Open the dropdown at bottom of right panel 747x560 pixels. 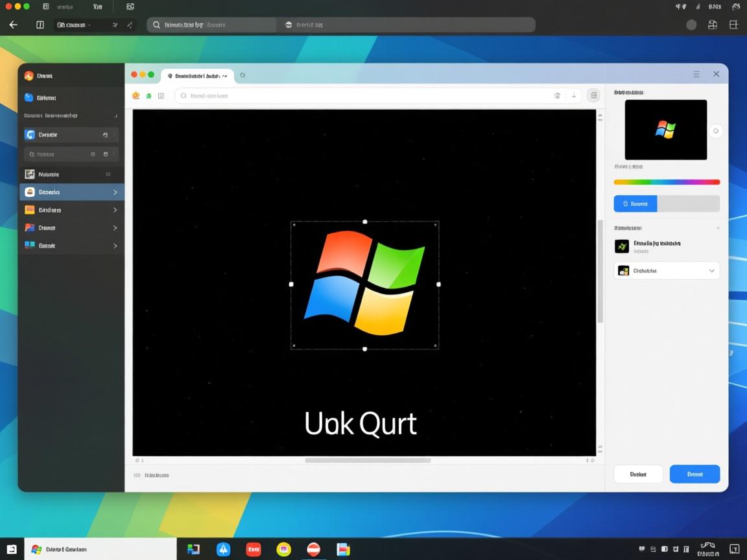pyautogui.click(x=667, y=270)
